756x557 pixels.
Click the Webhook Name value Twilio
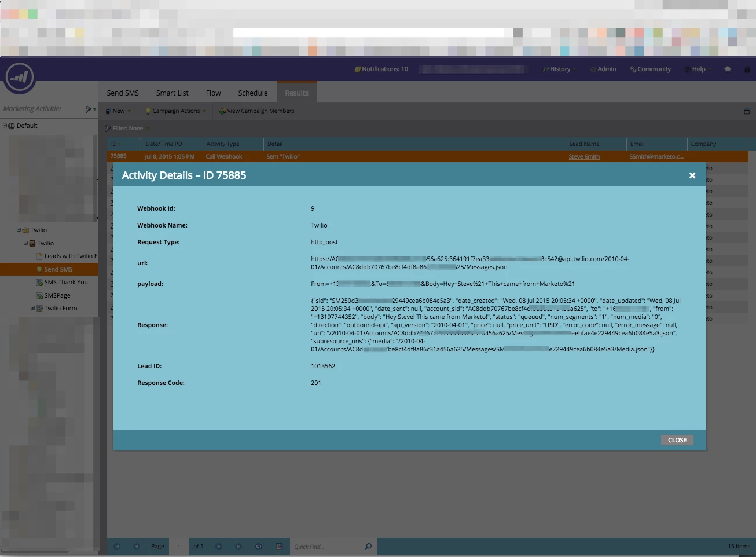point(319,225)
